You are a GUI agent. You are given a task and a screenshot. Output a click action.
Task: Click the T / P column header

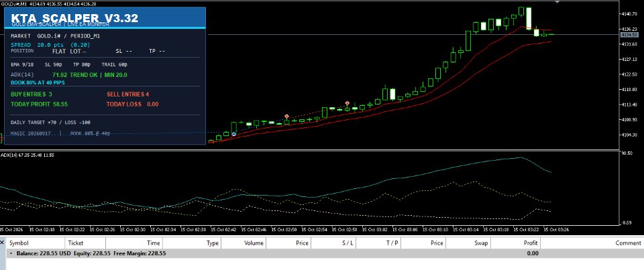coord(378,243)
